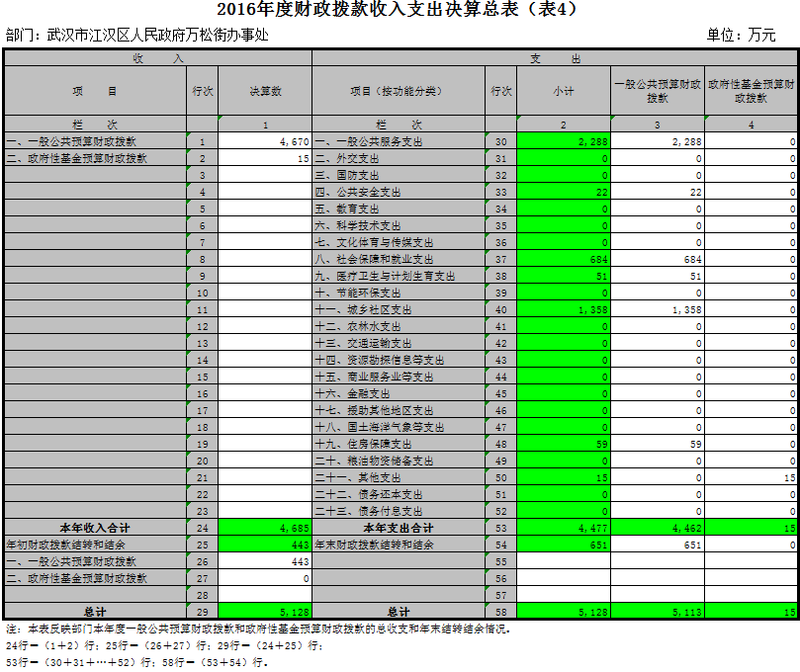Select the 四、公共安全支出 row label
This screenshot has width=800, height=672.
(x=398, y=193)
